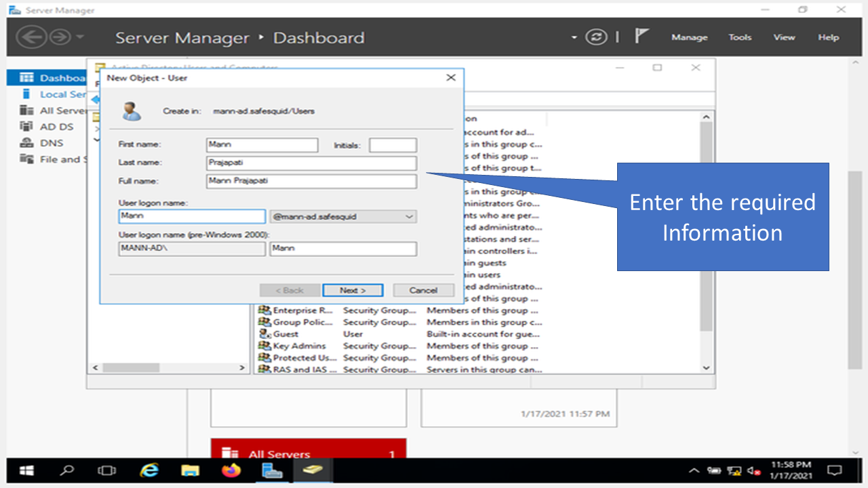Open the Tools menu
Image resolution: width=868 pixels, height=488 pixels.
[740, 37]
